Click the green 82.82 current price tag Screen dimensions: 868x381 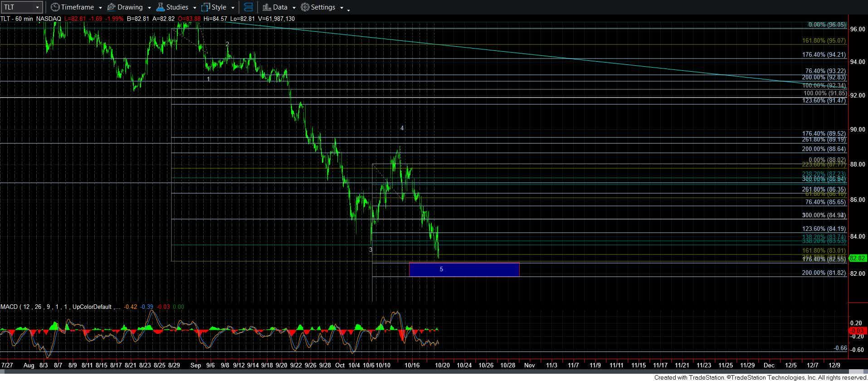point(858,258)
